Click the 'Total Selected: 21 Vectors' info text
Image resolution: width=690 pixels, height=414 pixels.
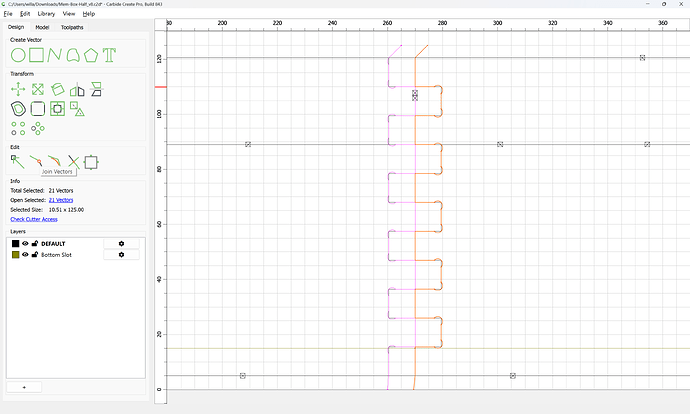(42, 191)
